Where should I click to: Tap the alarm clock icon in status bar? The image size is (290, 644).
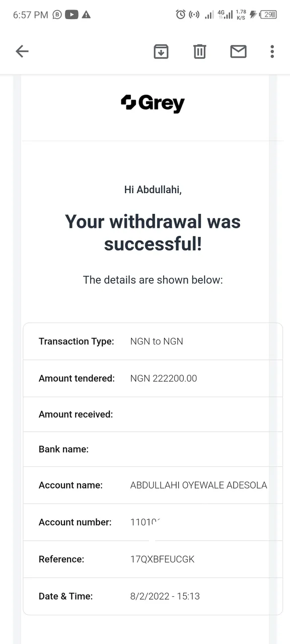tap(181, 15)
